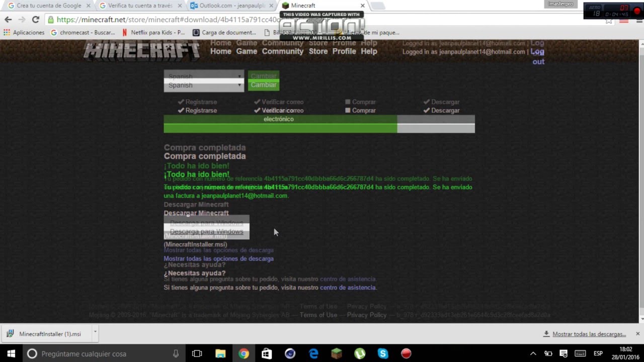
Task: Click the Chrome icon in the taskbar
Action: 244,353
